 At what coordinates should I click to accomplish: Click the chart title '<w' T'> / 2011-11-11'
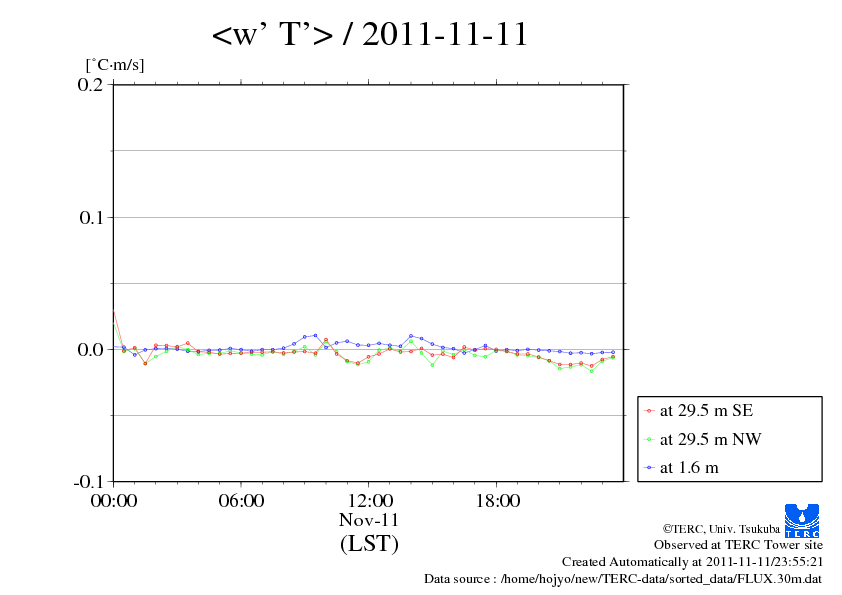tap(370, 34)
